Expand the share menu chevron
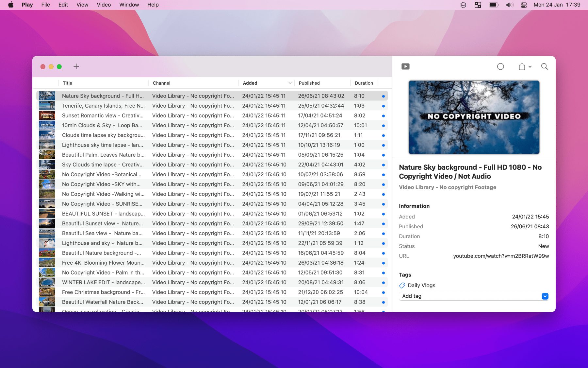This screenshot has width=588, height=368. 530,67
